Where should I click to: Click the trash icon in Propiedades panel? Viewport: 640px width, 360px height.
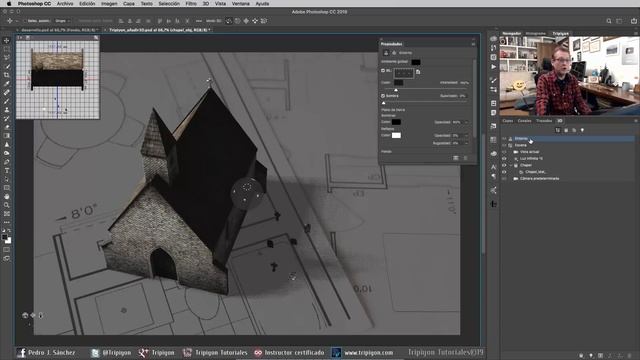pos(465,158)
